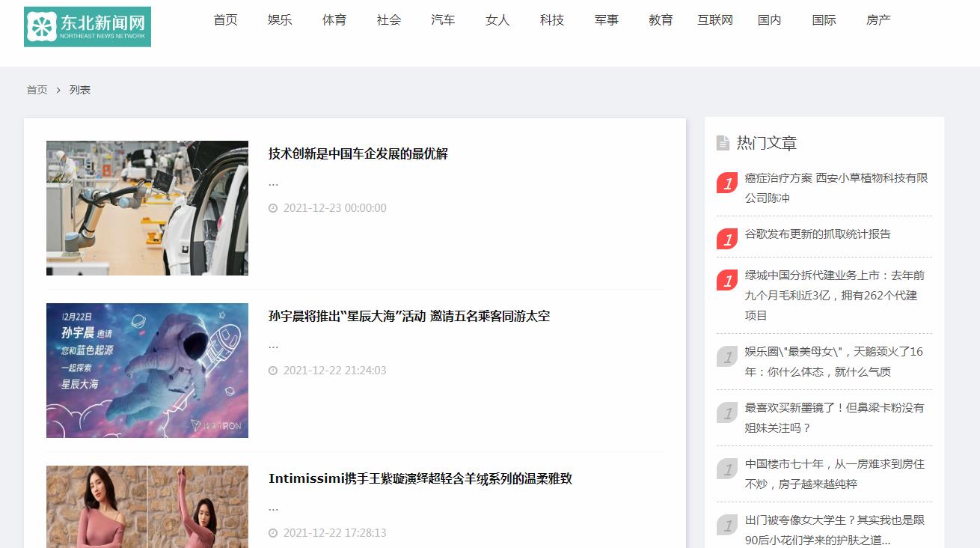
Task: Open article 孙宇晨将推出"星辰大海"活动
Action: click(x=409, y=316)
